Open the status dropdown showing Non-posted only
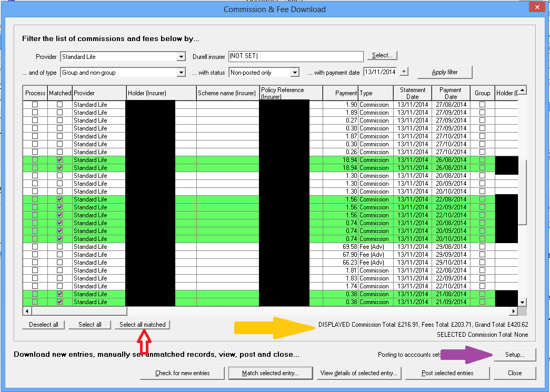The image size is (550, 392). point(295,73)
